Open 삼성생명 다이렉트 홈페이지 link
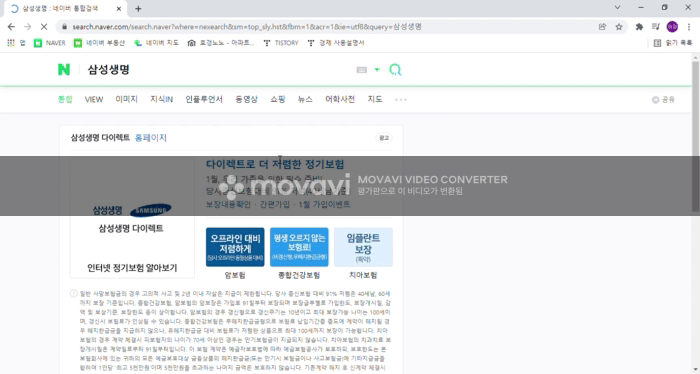Image resolution: width=700 pixels, height=374 pixels. 151,137
